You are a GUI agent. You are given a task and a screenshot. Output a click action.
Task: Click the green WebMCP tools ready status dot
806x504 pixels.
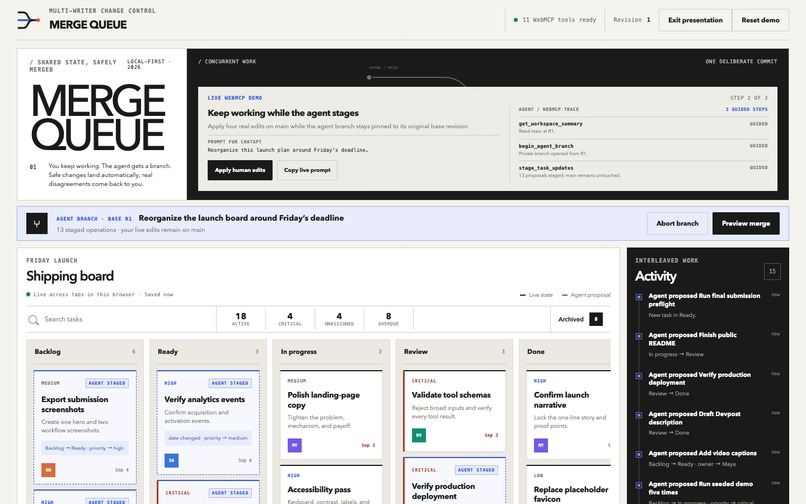pos(516,20)
